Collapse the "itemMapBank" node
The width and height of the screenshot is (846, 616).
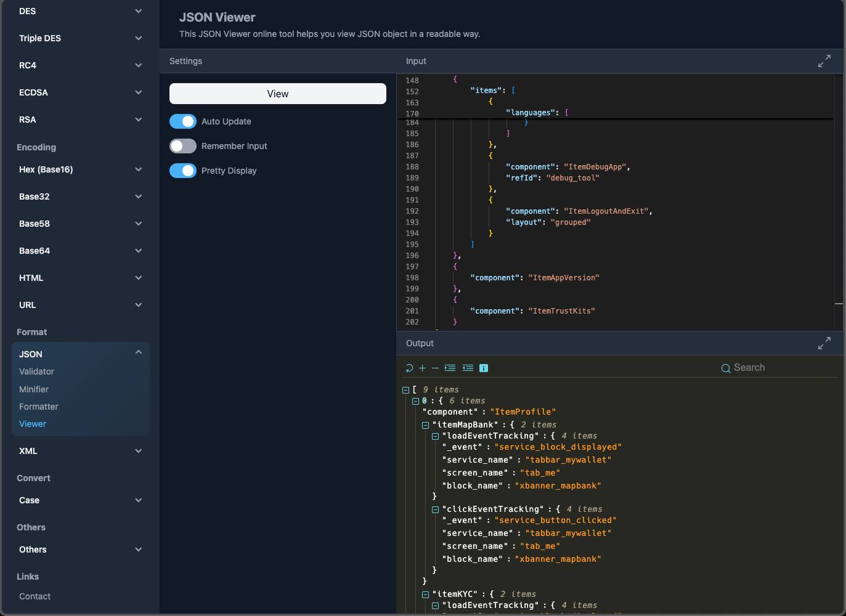[x=425, y=425]
